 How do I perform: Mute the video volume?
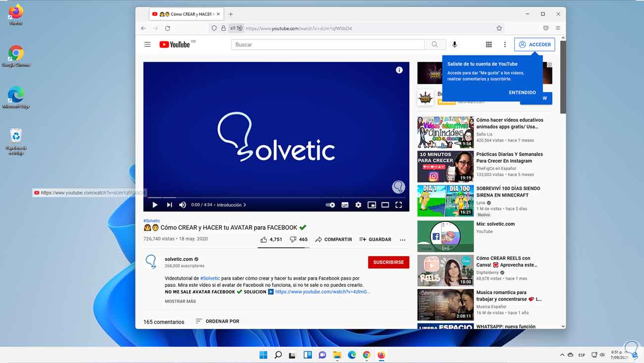(x=182, y=205)
